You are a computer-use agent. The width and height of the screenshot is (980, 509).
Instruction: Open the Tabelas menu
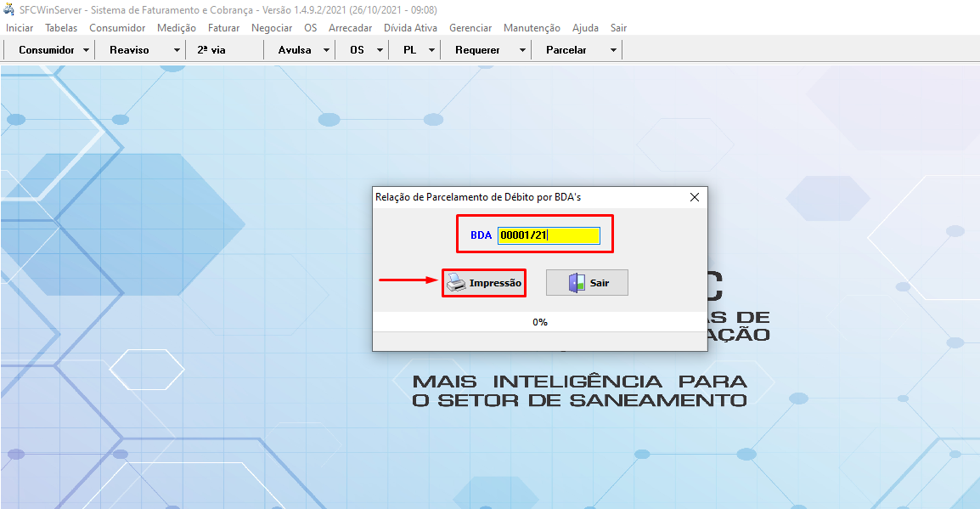pos(60,27)
